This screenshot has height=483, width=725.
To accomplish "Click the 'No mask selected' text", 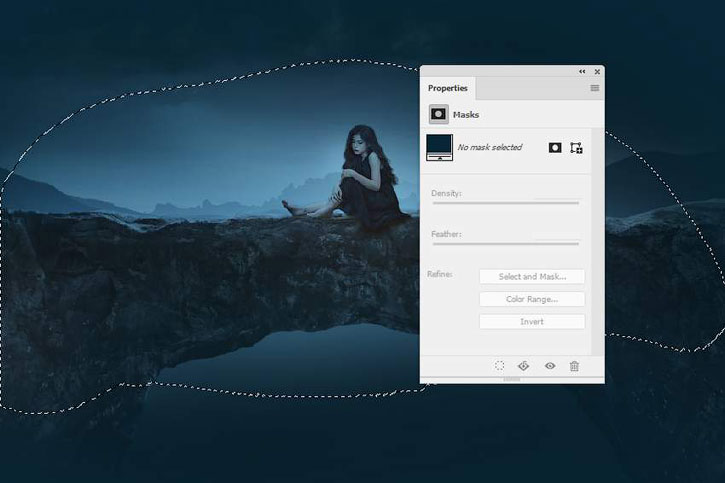I will coord(490,147).
